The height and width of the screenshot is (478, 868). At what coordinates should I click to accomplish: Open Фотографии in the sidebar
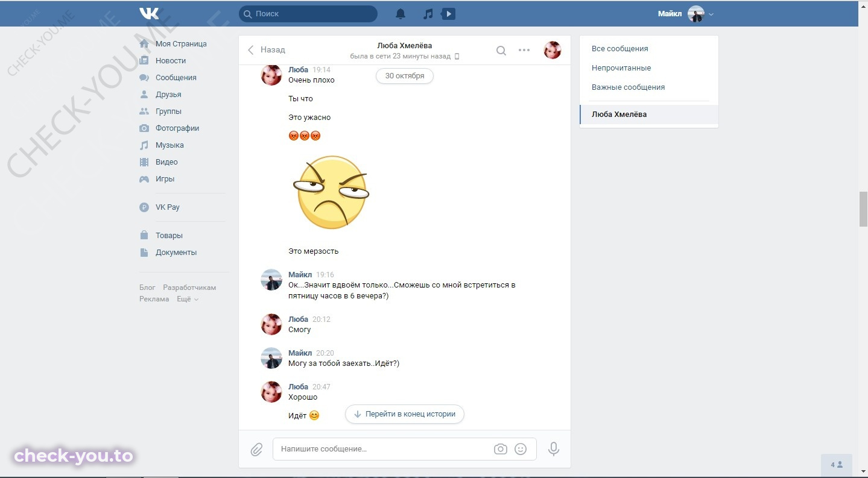coord(177,128)
